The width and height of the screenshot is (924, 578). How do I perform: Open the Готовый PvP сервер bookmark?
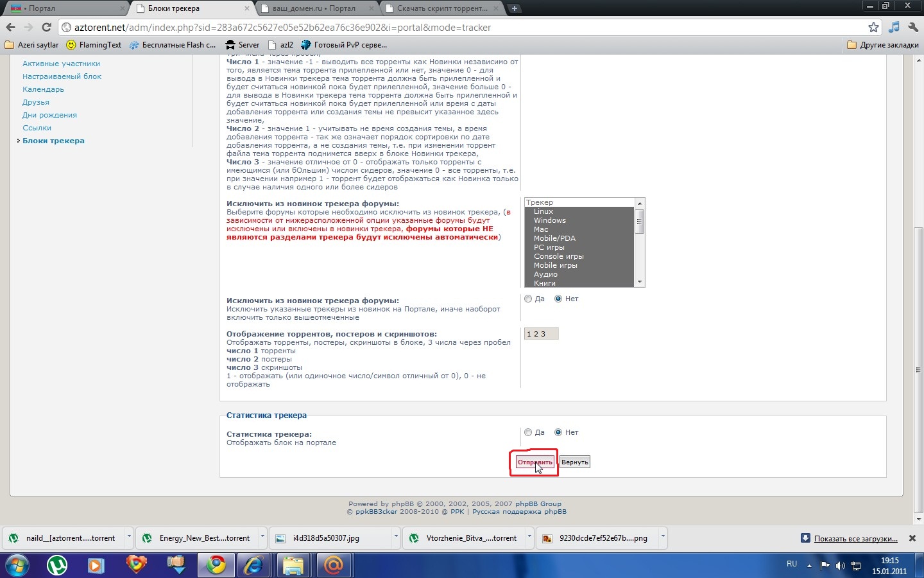coord(344,45)
